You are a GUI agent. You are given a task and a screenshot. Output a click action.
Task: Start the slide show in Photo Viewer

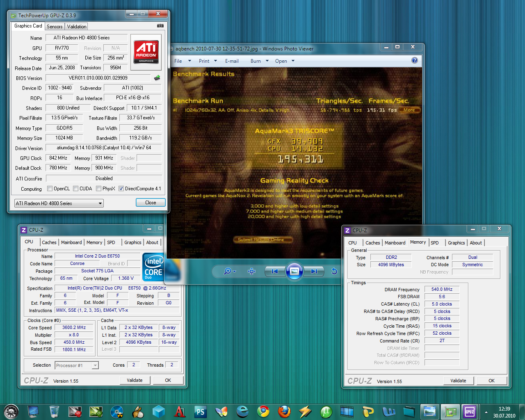pyautogui.click(x=294, y=271)
